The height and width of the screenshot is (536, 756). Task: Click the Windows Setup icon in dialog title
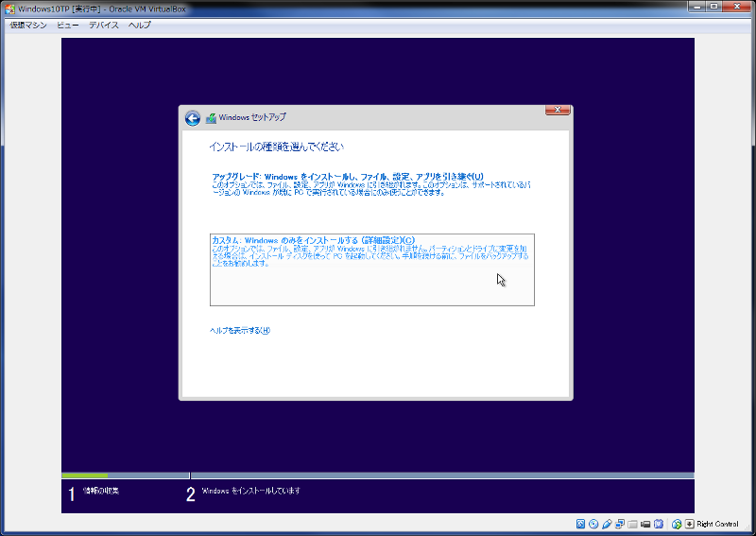211,118
